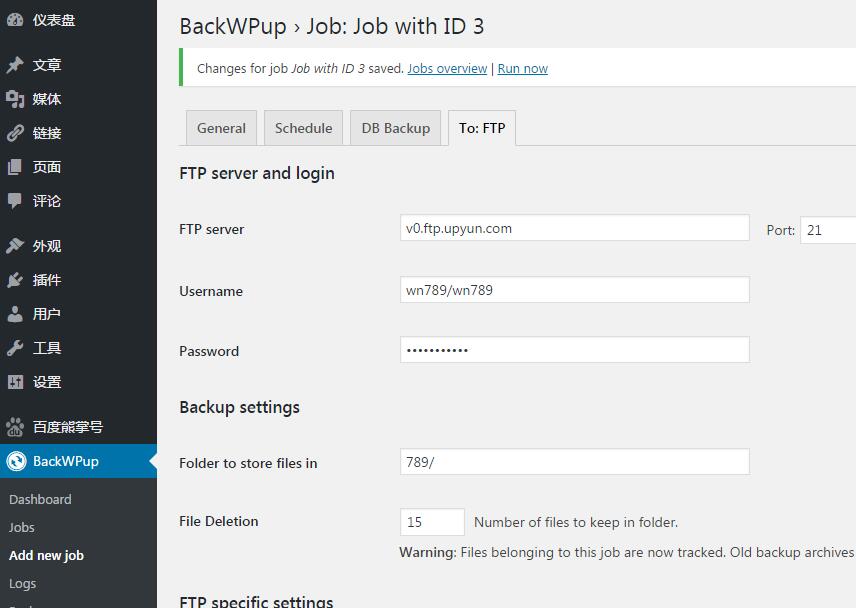856x608 pixels.
Task: Open media via the camera-music icon
Action: (15, 99)
